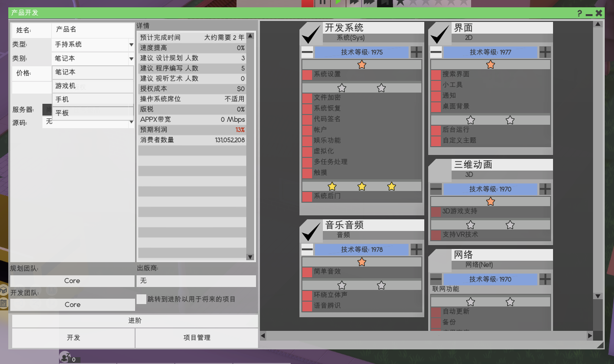Toggle the 音乐音频 checkmark icon
614x364 pixels.
point(311,230)
